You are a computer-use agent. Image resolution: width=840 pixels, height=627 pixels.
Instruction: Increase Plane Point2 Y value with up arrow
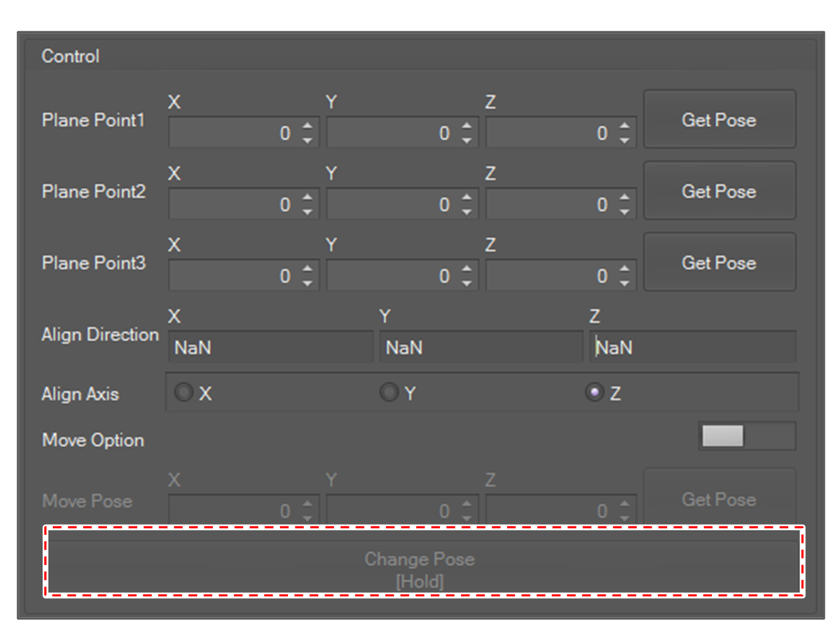tap(467, 197)
